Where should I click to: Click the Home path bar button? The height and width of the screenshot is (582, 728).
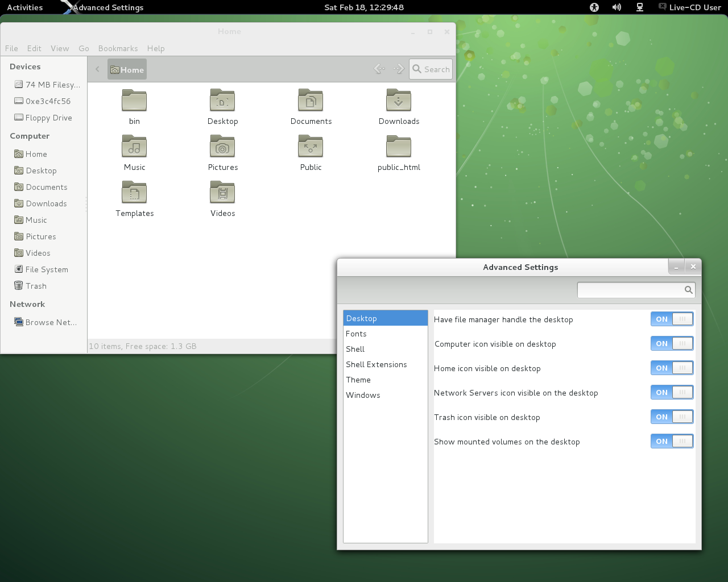(x=127, y=69)
